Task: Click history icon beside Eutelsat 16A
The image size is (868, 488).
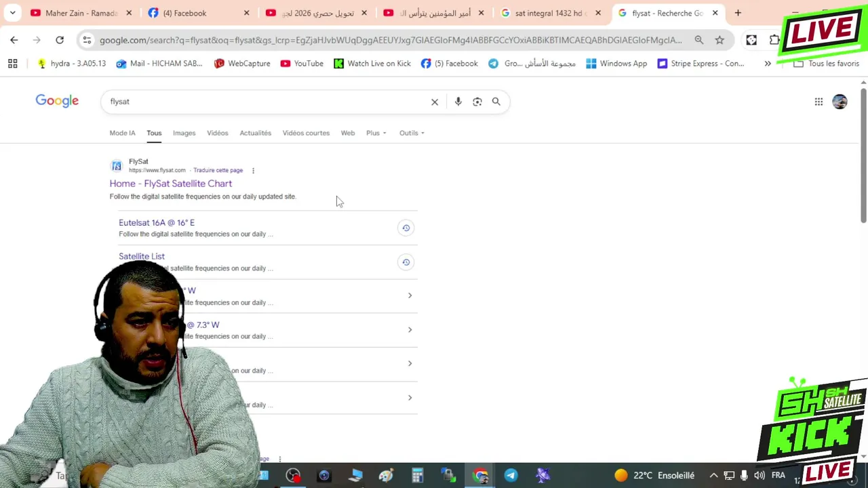Action: tap(406, 228)
